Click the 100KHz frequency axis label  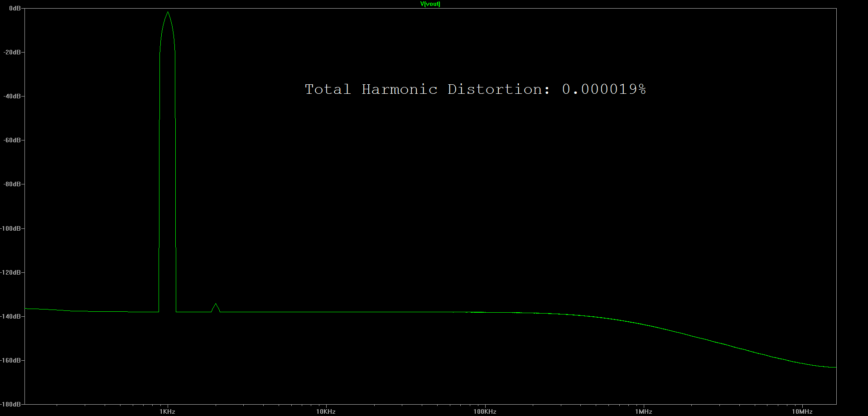485,411
